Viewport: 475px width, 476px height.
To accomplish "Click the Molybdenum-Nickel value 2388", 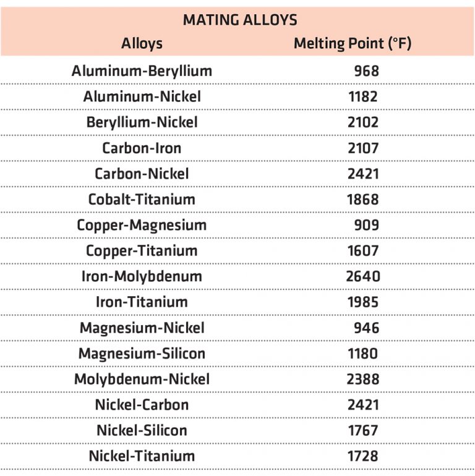I will coord(363,379).
